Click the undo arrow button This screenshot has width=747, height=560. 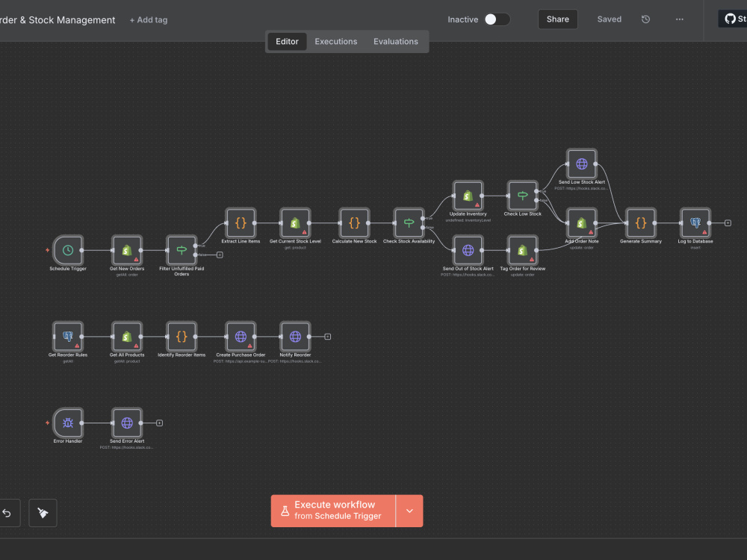pos(7,513)
